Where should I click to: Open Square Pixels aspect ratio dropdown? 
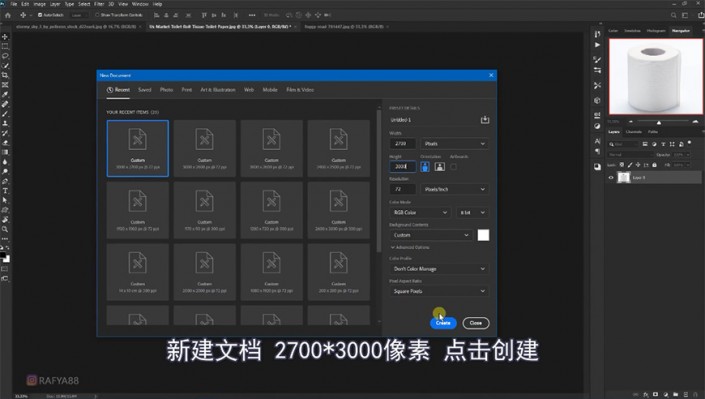pos(439,291)
